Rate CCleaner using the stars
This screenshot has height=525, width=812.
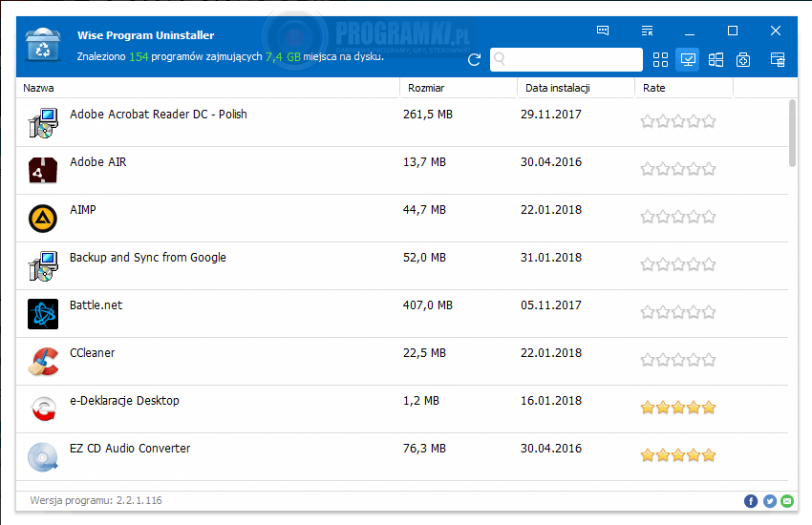(x=678, y=360)
